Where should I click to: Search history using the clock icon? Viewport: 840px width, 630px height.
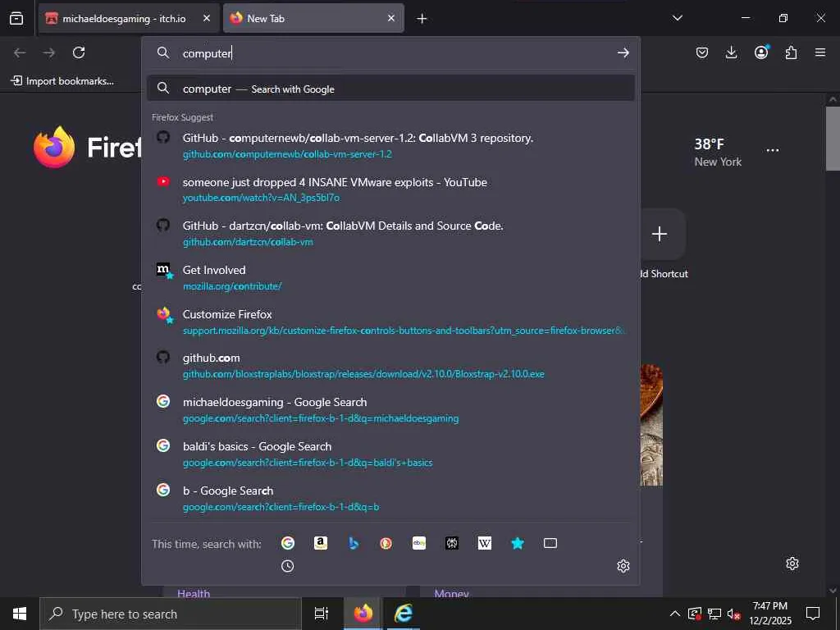click(x=288, y=566)
